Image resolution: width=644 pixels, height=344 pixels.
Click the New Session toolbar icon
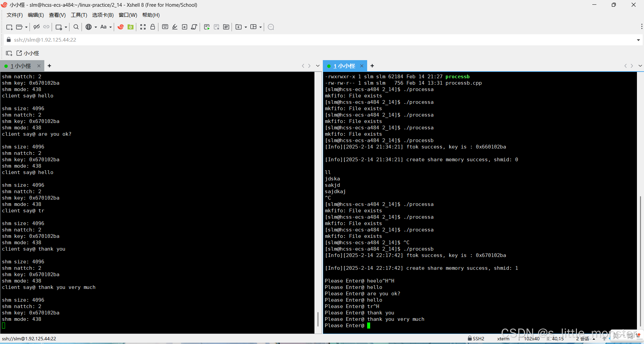9,27
